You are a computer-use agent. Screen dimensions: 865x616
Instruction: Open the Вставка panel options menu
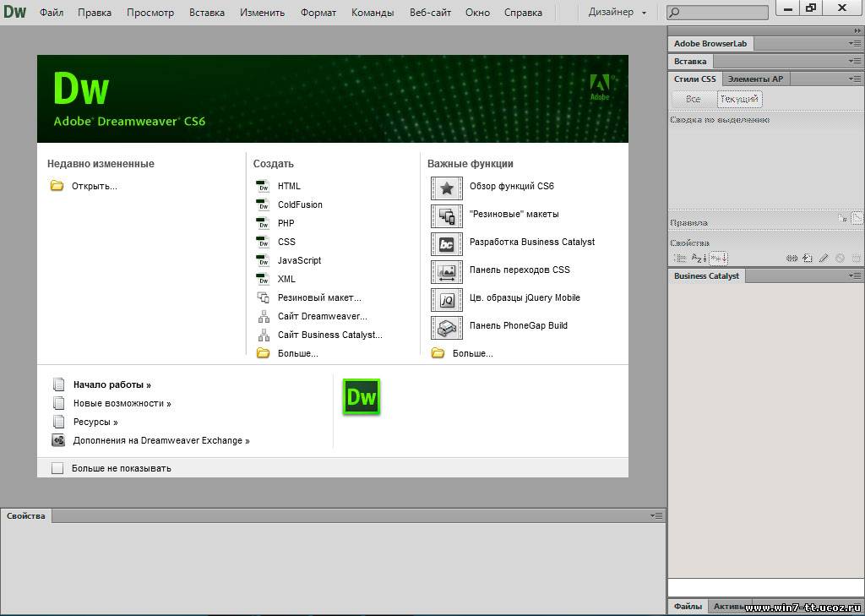click(855, 61)
